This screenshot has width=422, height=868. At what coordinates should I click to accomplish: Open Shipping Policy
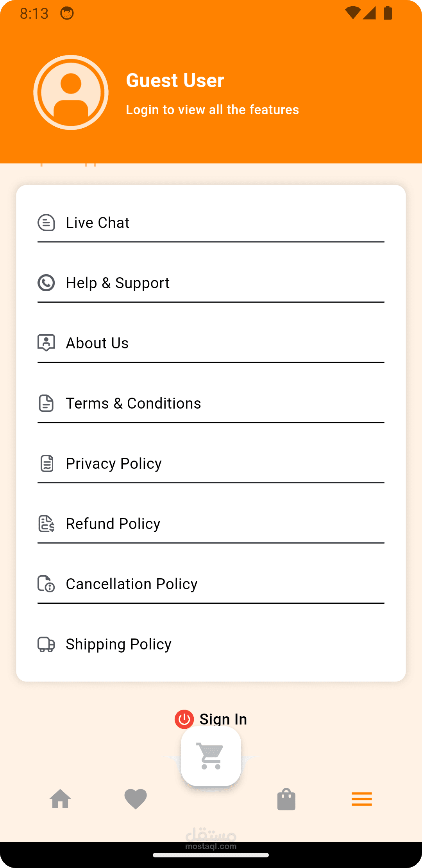point(118,644)
